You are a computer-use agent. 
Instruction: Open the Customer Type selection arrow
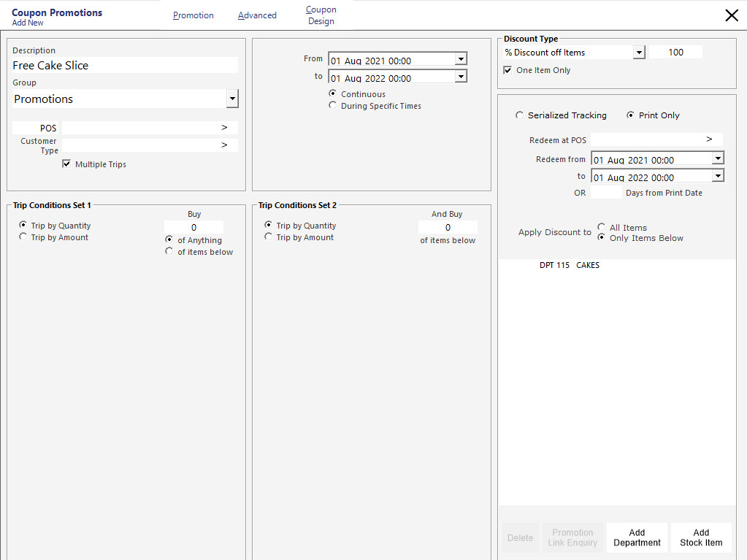[224, 145]
